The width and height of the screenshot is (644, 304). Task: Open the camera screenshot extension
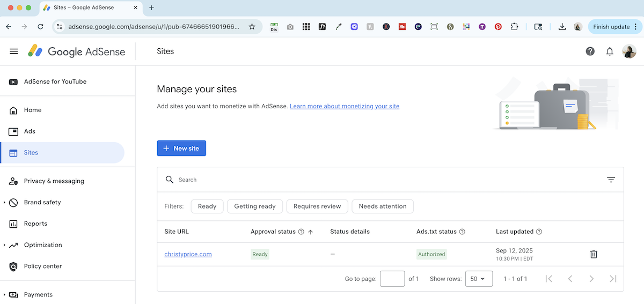coord(290,26)
